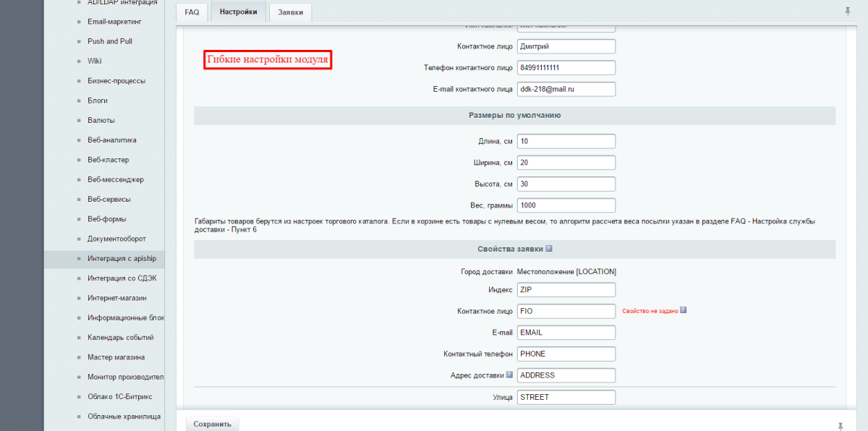Click the Улица field with STREET

pos(566,397)
